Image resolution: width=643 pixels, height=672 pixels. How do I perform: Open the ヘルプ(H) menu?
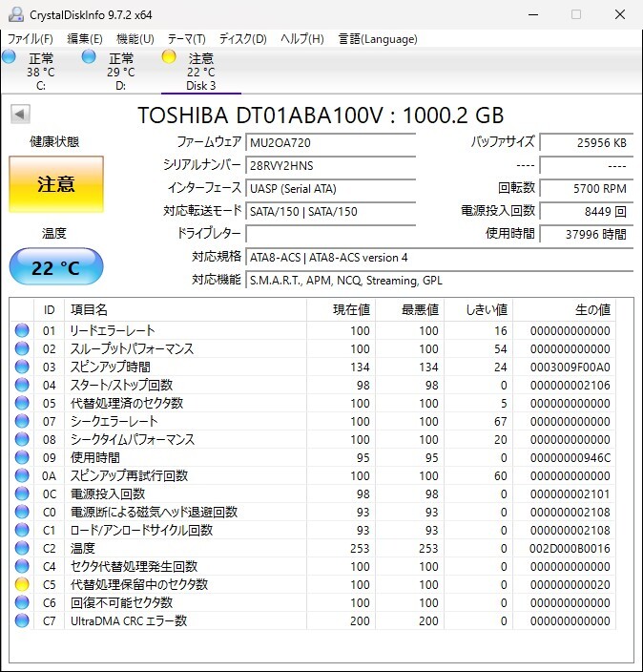pyautogui.click(x=302, y=39)
